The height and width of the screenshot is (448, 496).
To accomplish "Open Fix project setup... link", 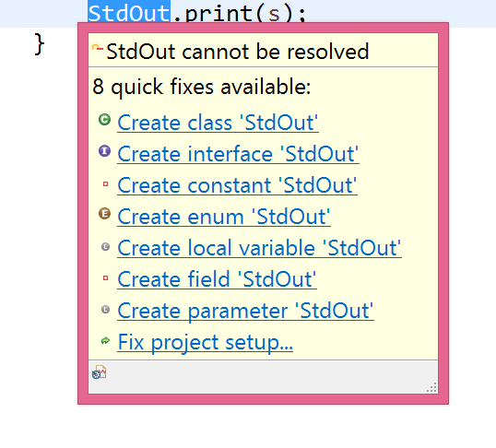I will 206,342.
